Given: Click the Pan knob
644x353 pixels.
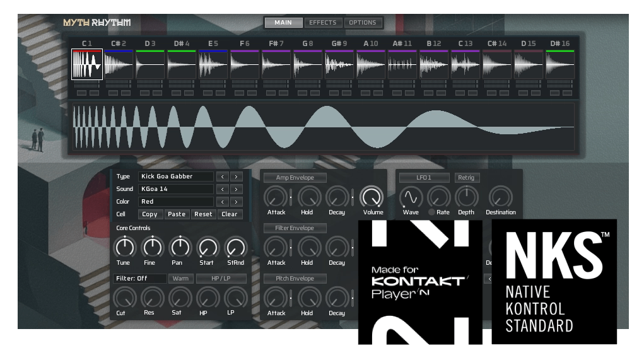Looking at the screenshot, I should point(180,247).
